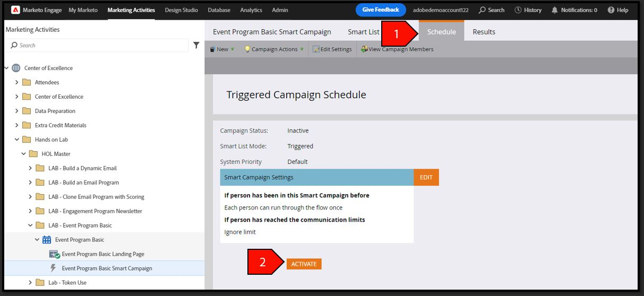Open the Design Studio menu

tap(182, 10)
